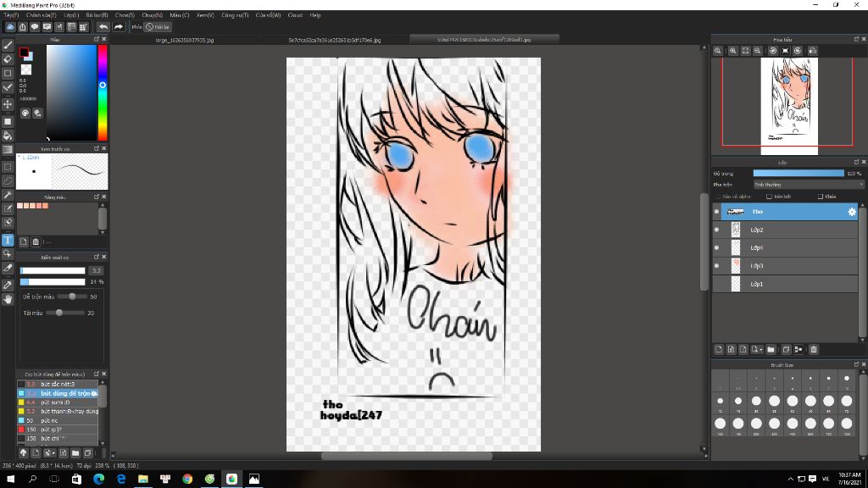This screenshot has height=488, width=868.
Task: Adjust the 'Dễ trộn màu' slider
Action: coord(72,297)
